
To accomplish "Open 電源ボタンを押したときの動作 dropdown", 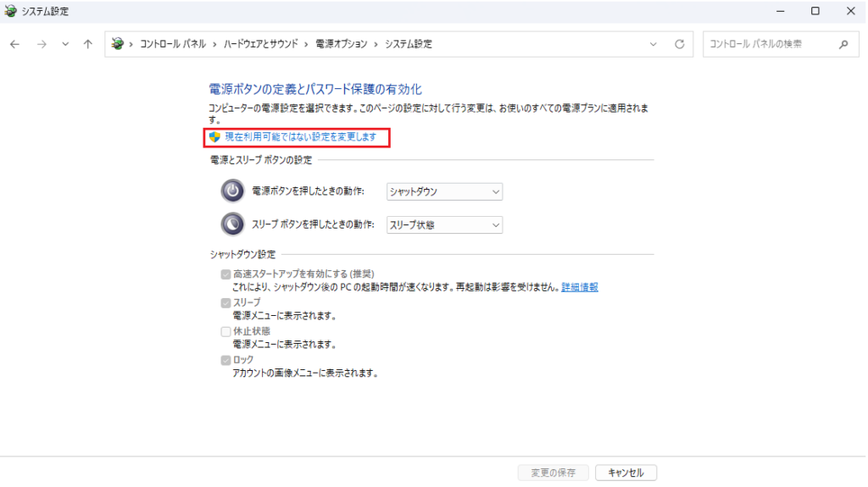I will pos(444,191).
